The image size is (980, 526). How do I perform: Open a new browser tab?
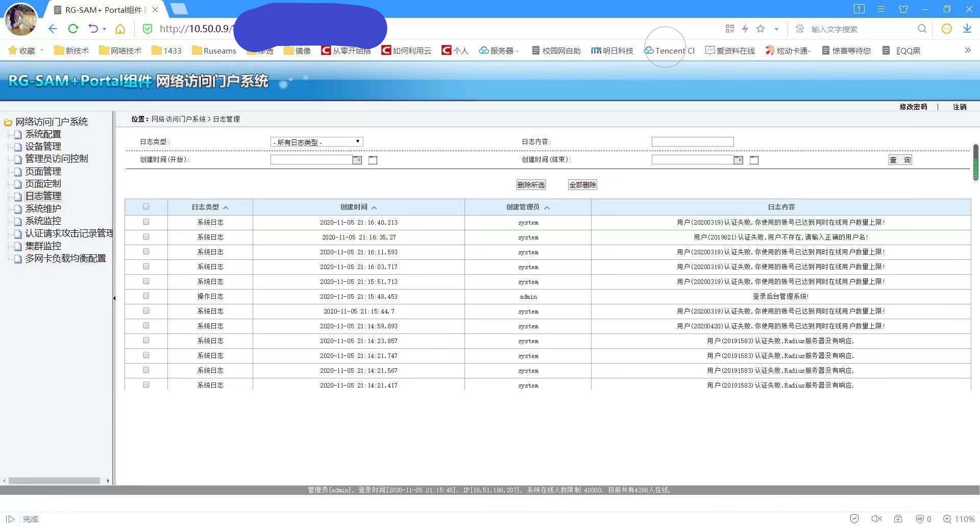pyautogui.click(x=179, y=9)
